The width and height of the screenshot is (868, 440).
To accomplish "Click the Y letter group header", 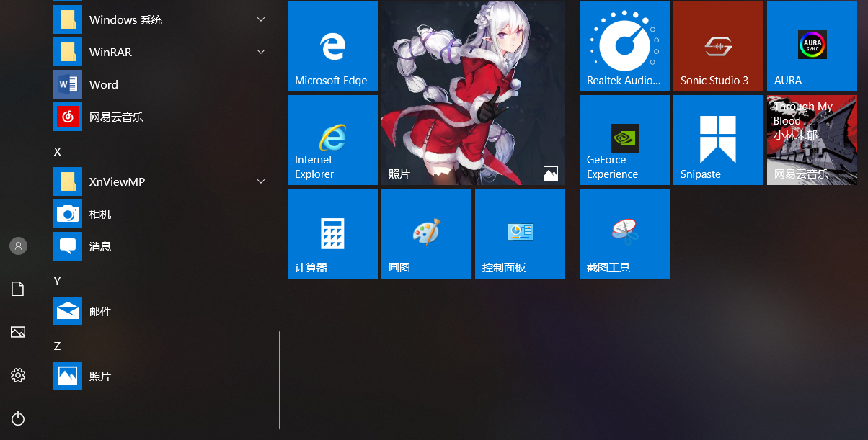I will 58,281.
